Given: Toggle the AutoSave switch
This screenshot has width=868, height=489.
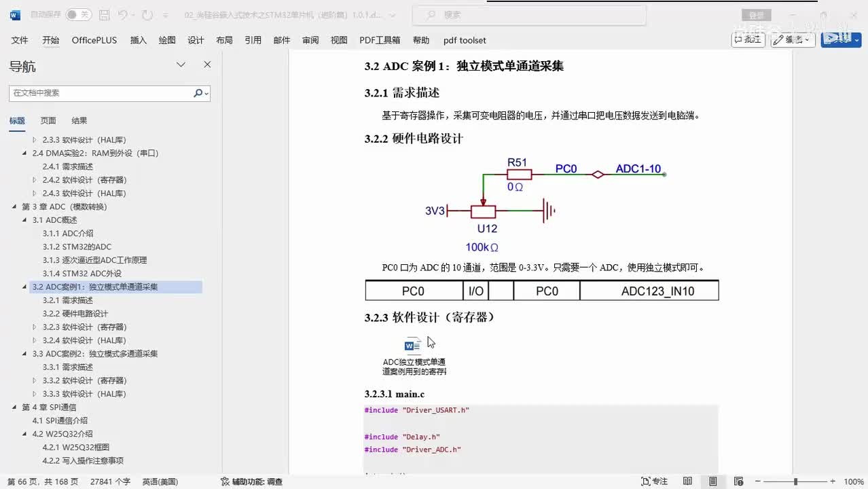Looking at the screenshot, I should [79, 14].
